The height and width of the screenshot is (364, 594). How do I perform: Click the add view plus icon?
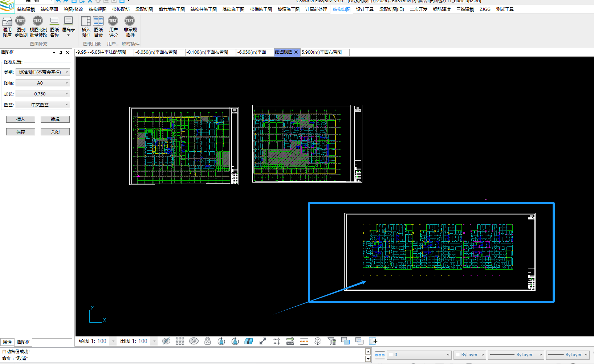[x=373, y=341]
